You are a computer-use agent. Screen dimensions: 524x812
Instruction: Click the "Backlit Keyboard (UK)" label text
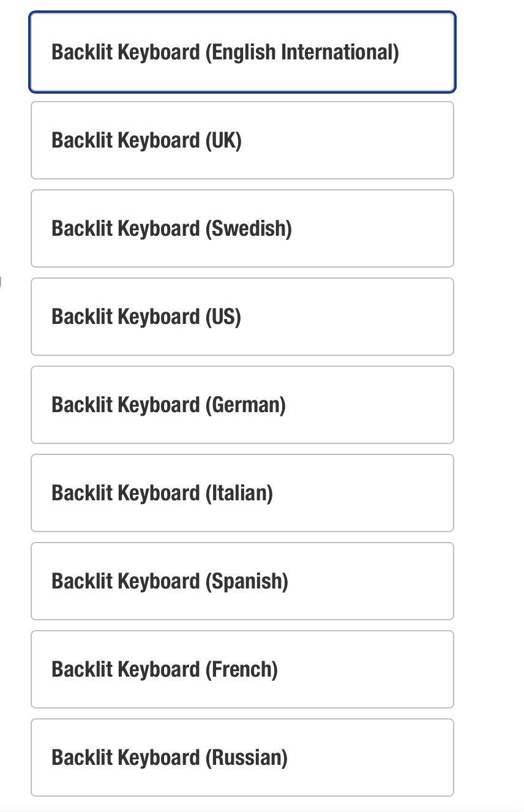[146, 140]
